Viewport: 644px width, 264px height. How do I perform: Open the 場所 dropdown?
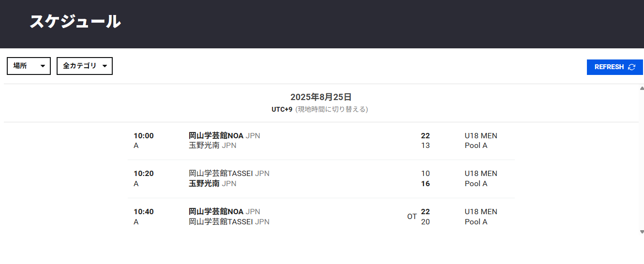pos(29,66)
